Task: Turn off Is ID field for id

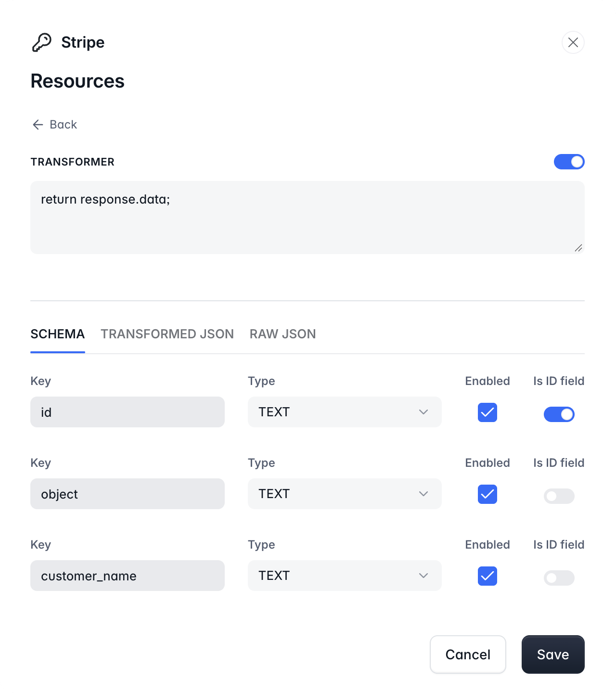Action: coord(559,414)
